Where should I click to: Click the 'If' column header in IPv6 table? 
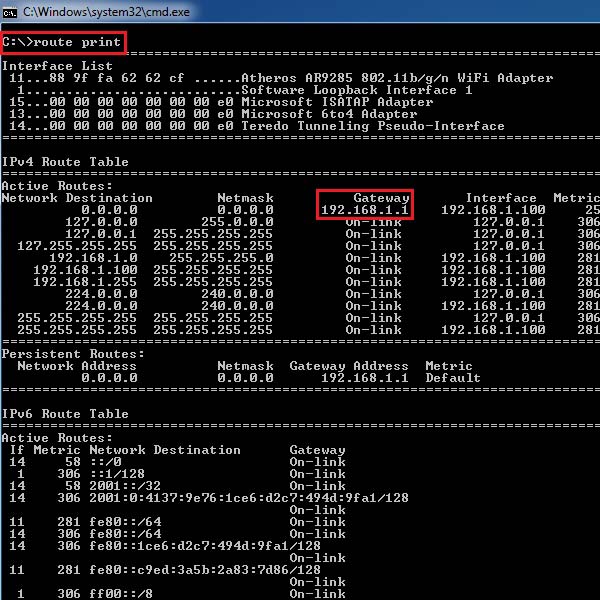click(x=17, y=450)
